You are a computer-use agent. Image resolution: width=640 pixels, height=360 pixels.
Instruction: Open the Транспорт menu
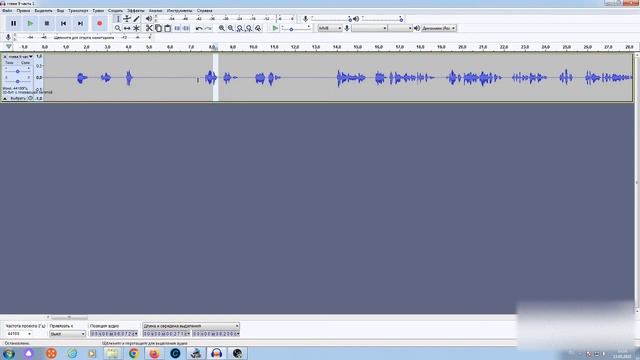click(78, 11)
